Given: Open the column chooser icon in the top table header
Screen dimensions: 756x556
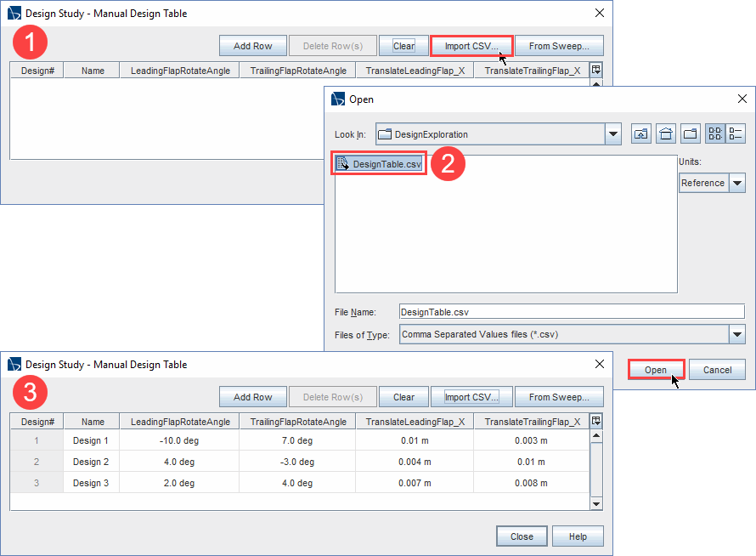Looking at the screenshot, I should pos(596,70).
